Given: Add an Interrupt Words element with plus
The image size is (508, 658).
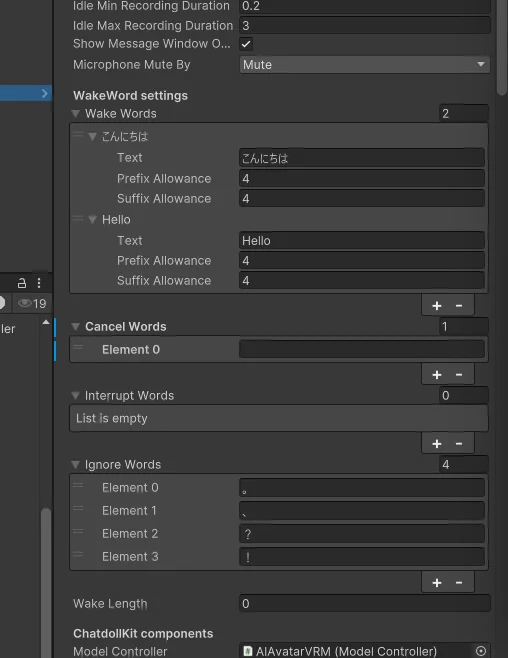Looking at the screenshot, I should (x=437, y=444).
